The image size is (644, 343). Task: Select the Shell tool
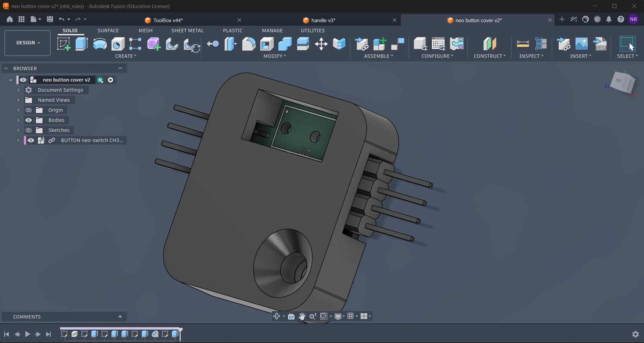[x=267, y=44]
